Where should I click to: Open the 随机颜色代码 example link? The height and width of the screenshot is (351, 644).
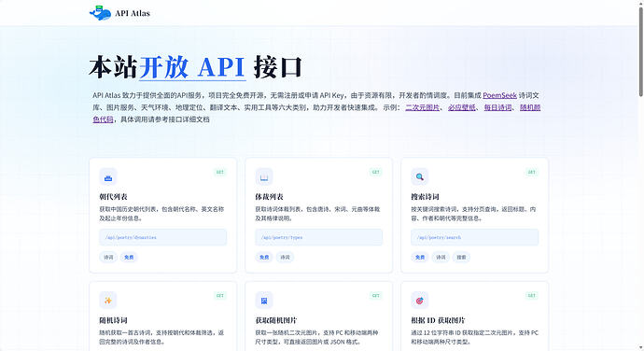point(530,107)
